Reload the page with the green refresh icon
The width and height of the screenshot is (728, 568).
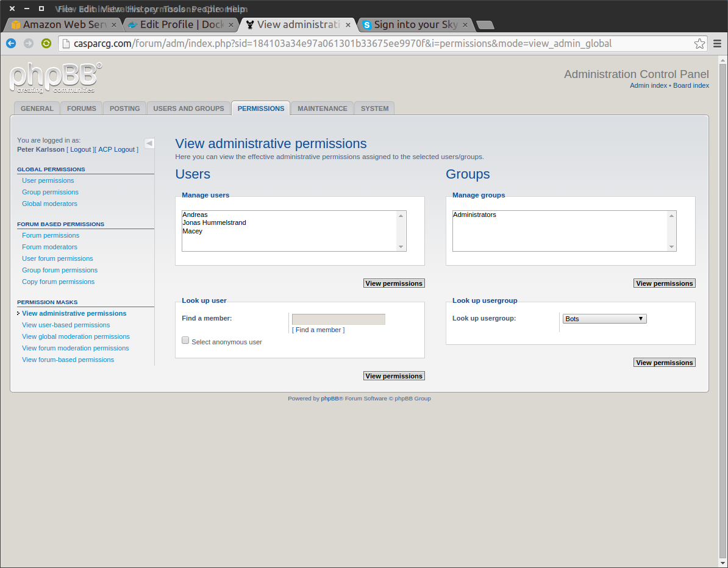coord(46,43)
